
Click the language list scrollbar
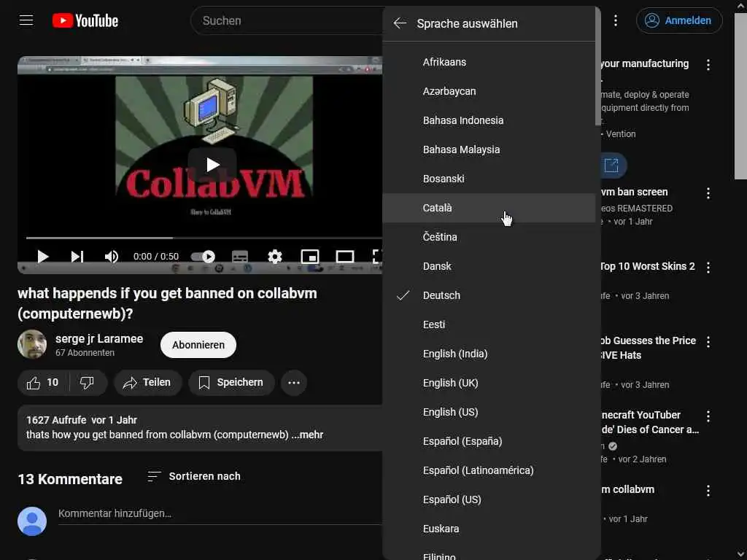[x=598, y=66]
